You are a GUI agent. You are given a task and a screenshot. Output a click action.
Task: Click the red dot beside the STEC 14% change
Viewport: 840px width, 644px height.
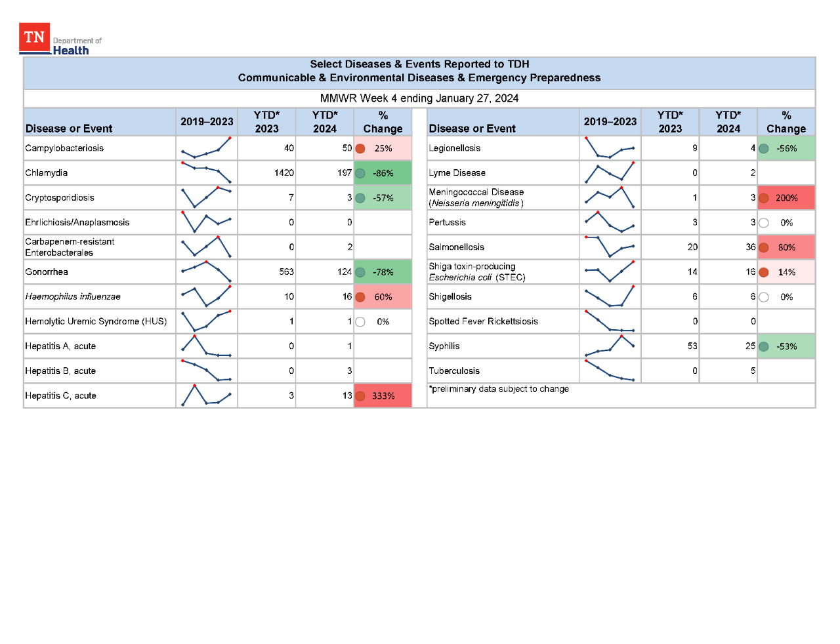tap(764, 272)
